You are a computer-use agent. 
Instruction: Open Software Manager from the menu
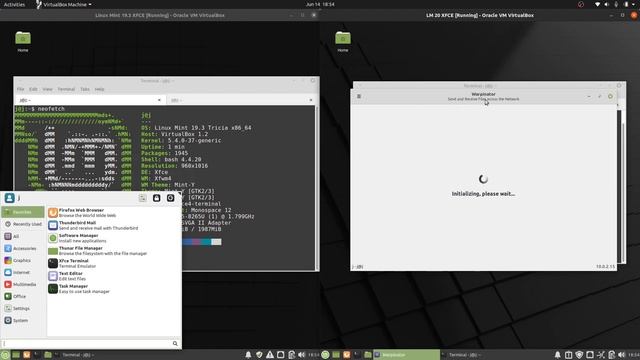[113, 238]
